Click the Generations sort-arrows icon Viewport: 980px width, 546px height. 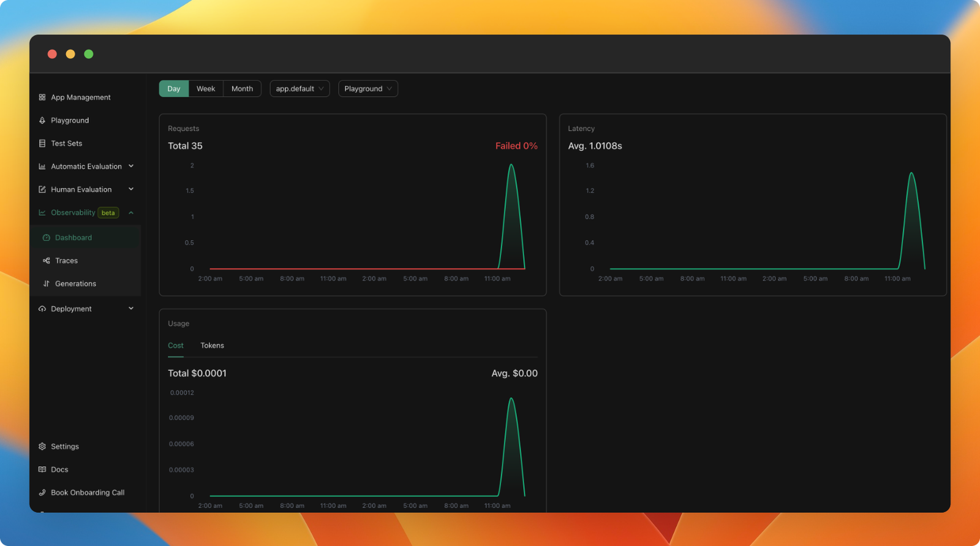tap(46, 284)
